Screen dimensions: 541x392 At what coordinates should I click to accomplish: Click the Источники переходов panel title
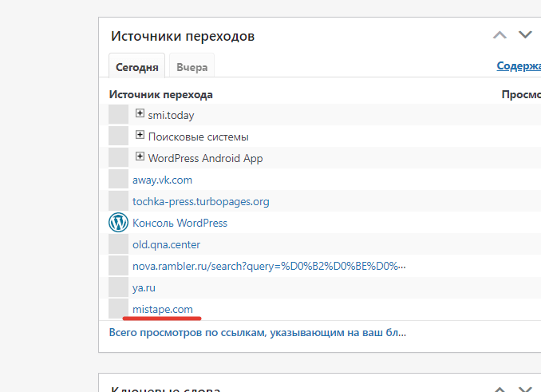183,36
